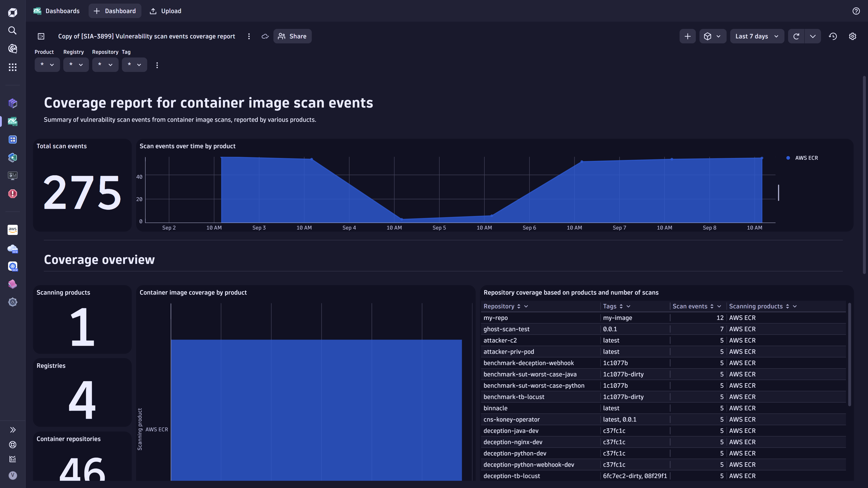Toggle AWS ECR legend series
The height and width of the screenshot is (488, 868).
(802, 158)
